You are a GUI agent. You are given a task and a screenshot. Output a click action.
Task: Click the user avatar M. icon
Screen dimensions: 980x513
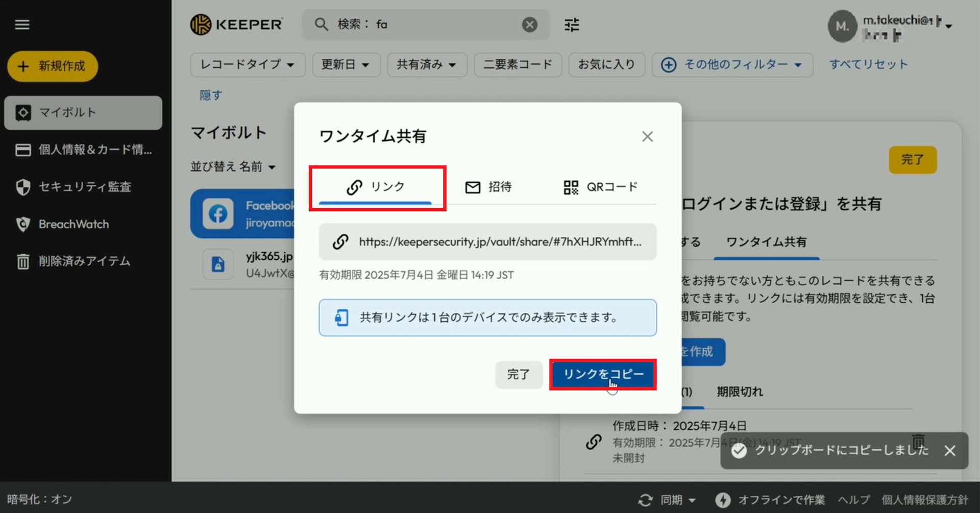click(842, 26)
